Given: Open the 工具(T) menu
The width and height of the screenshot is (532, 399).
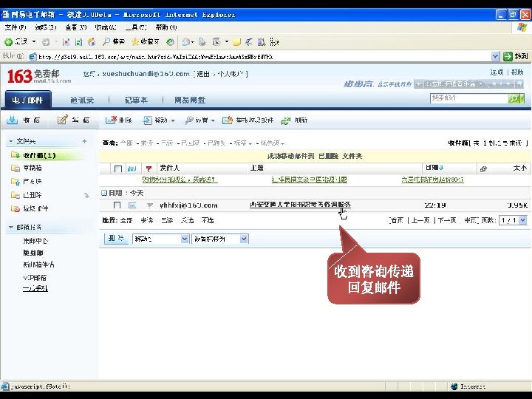Looking at the screenshot, I should point(136,27).
